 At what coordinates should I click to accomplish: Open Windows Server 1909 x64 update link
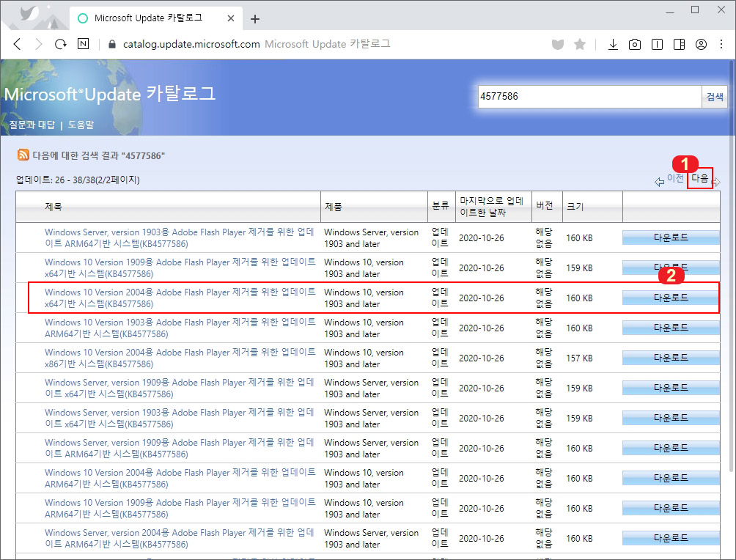(x=180, y=388)
